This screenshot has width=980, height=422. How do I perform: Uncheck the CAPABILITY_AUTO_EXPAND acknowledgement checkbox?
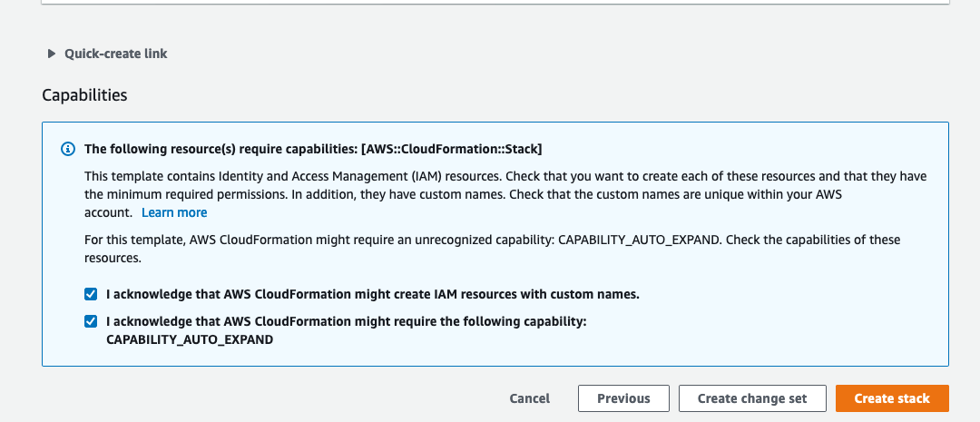pos(92,321)
